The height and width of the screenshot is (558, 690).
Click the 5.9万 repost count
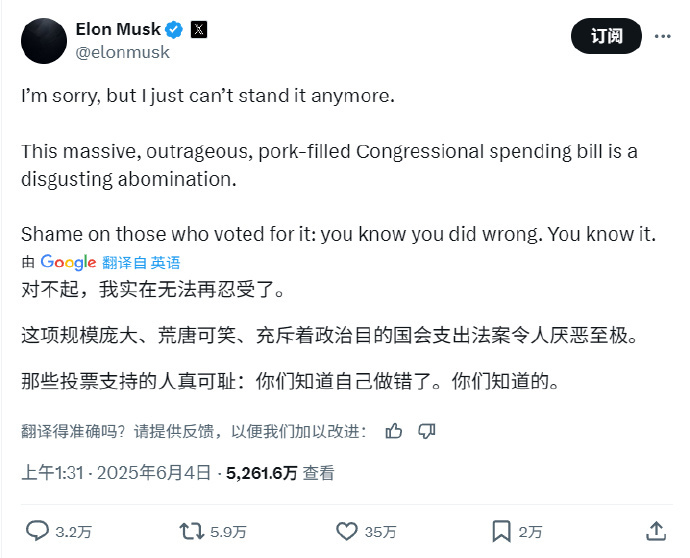coord(228,532)
